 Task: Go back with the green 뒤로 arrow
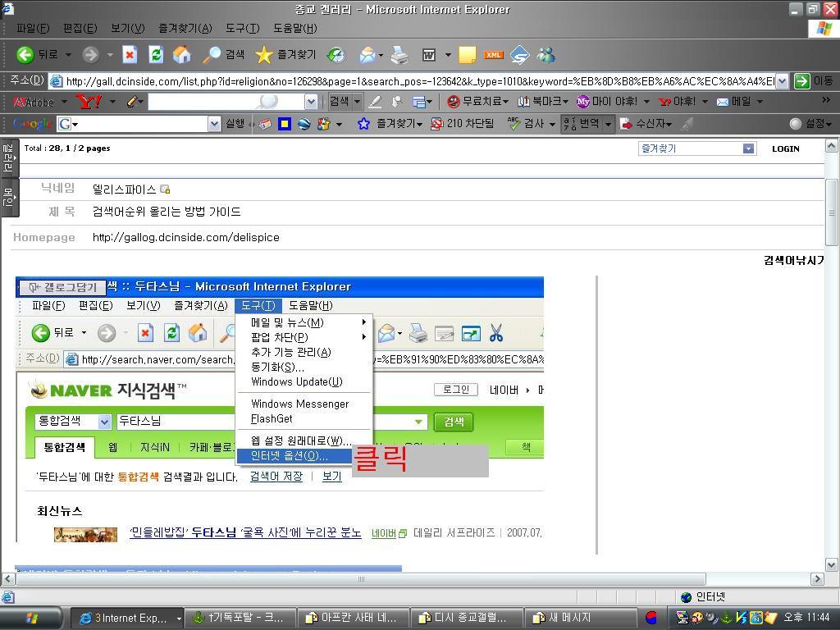tap(36, 54)
